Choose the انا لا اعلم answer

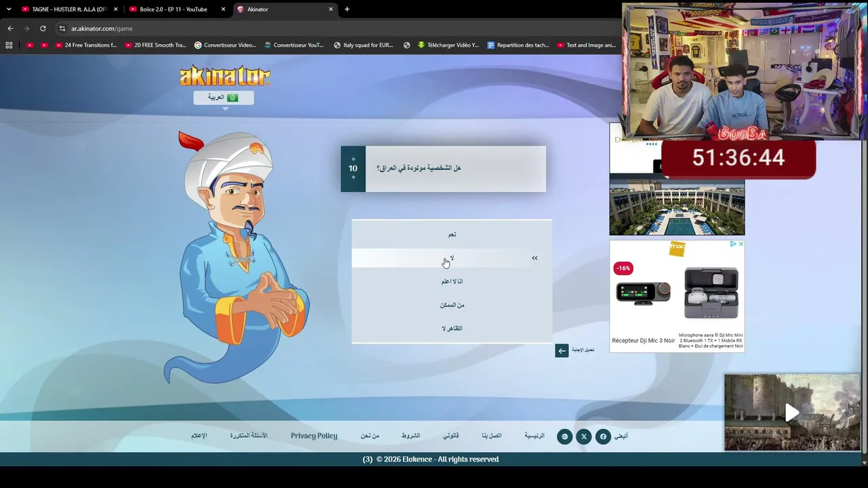[x=452, y=281]
